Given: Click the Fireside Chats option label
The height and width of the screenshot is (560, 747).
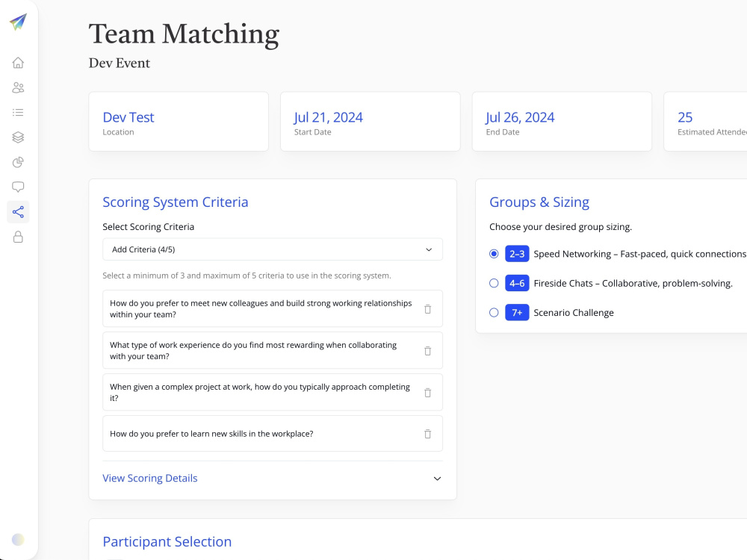Looking at the screenshot, I should click(633, 283).
